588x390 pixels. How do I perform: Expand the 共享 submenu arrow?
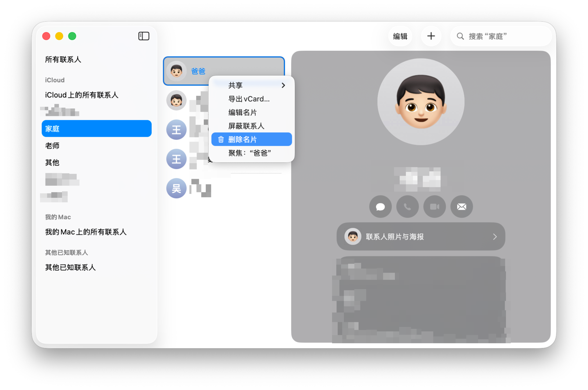point(283,85)
